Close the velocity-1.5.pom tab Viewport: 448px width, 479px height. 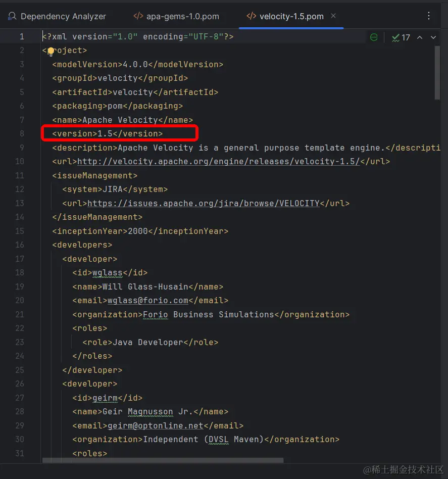(333, 16)
